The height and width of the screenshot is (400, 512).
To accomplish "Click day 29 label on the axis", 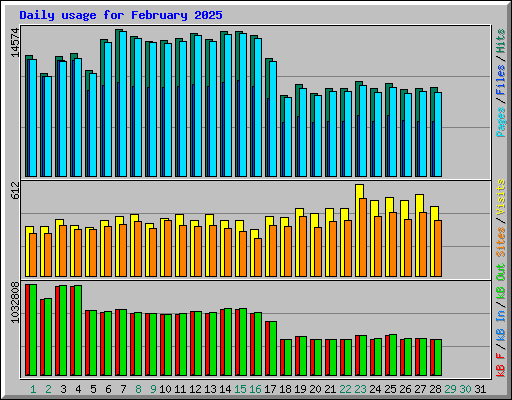I will tap(450, 389).
